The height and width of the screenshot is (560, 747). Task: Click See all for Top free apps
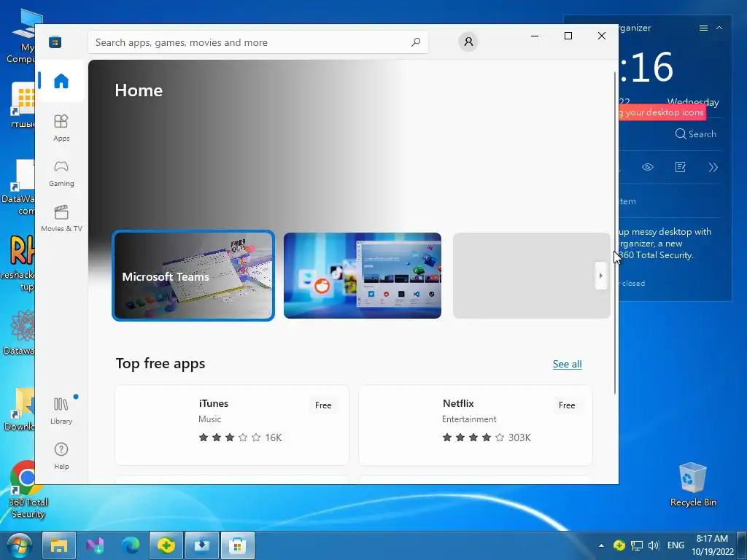[567, 365]
